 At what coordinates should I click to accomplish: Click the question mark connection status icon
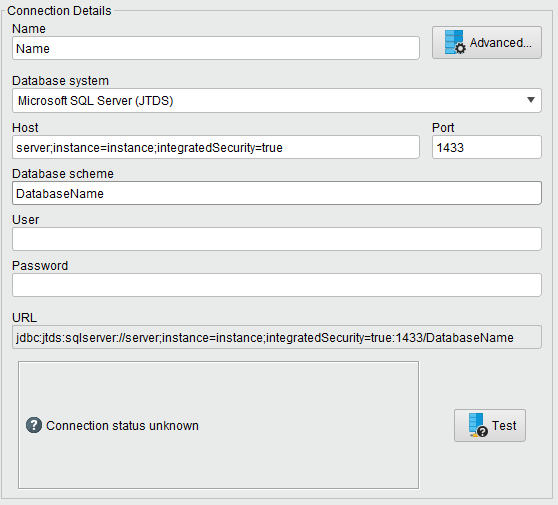pyautogui.click(x=34, y=425)
